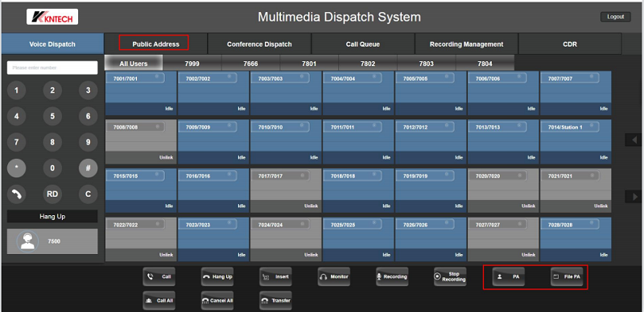This screenshot has width=644, height=312.
Task: Select user tile 7007/7007
Action: [x=576, y=94]
